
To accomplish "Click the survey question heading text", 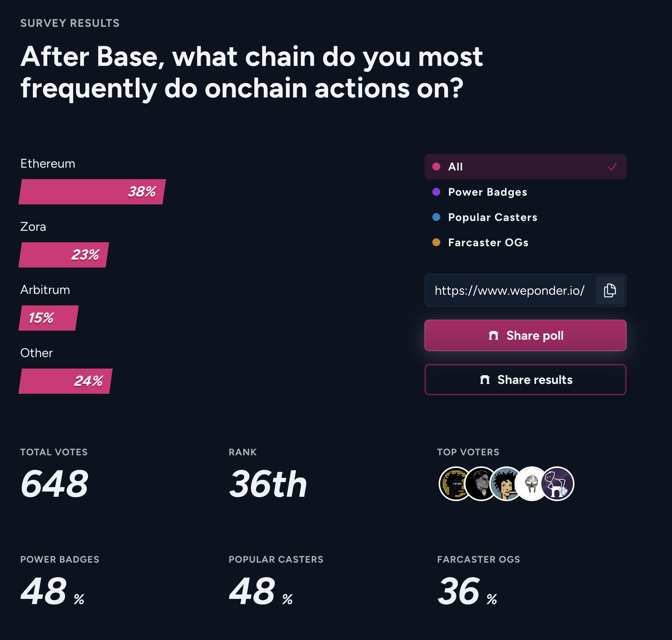I will tap(252, 72).
